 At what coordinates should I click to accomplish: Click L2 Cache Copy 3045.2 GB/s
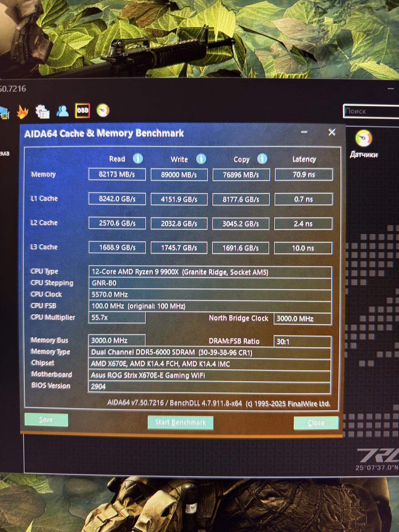pyautogui.click(x=241, y=224)
